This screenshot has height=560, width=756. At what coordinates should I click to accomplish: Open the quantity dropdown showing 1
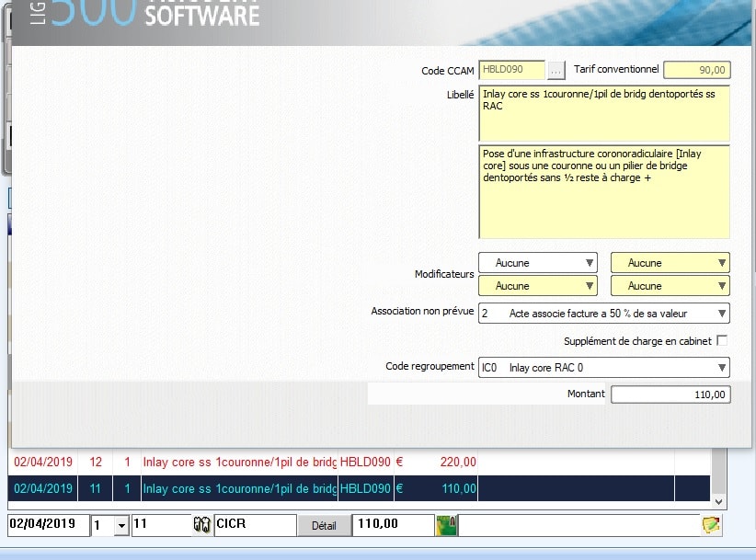coord(121,525)
